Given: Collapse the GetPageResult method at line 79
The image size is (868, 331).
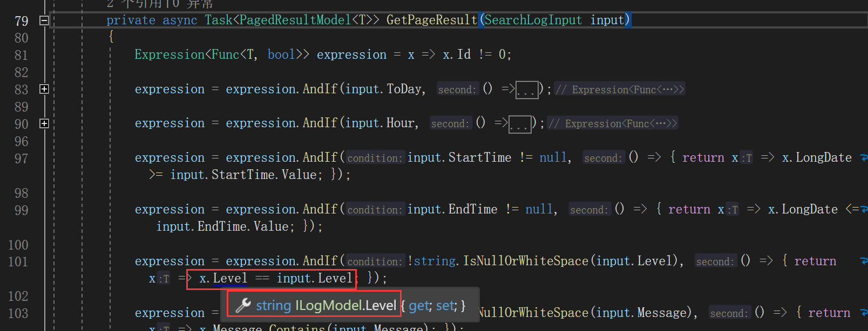Looking at the screenshot, I should (x=44, y=20).
